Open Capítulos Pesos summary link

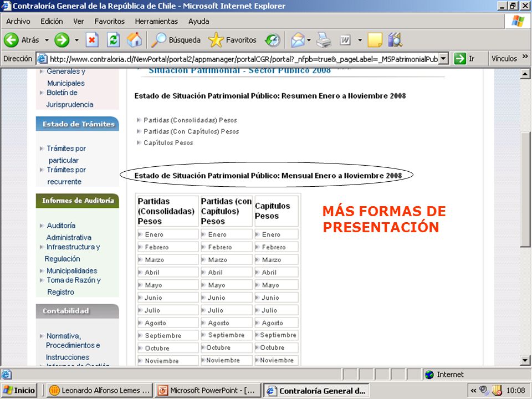[168, 143]
